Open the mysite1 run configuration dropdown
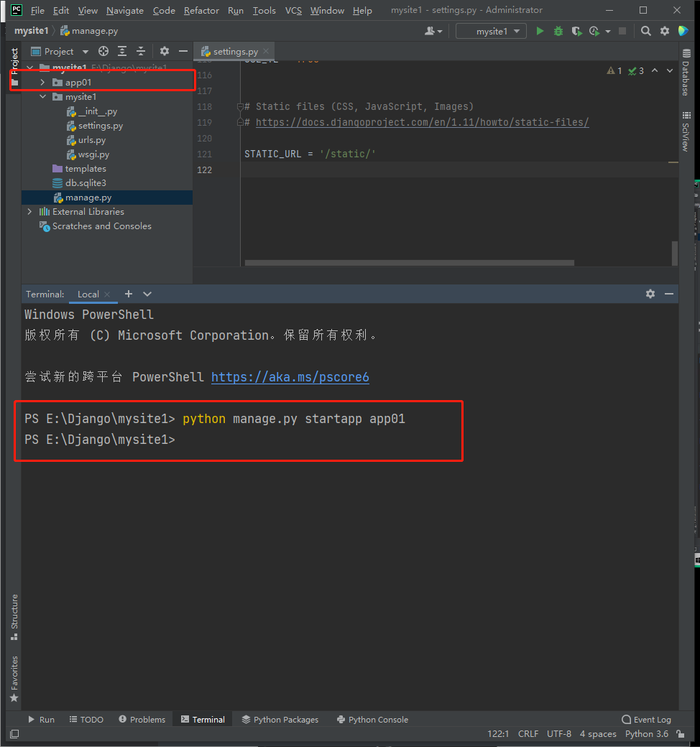 (x=491, y=31)
